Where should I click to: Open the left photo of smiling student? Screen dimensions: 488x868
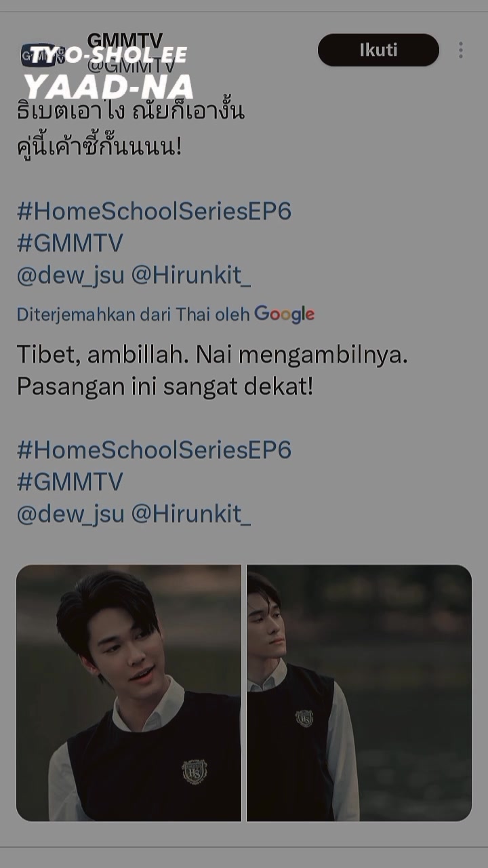point(129,693)
